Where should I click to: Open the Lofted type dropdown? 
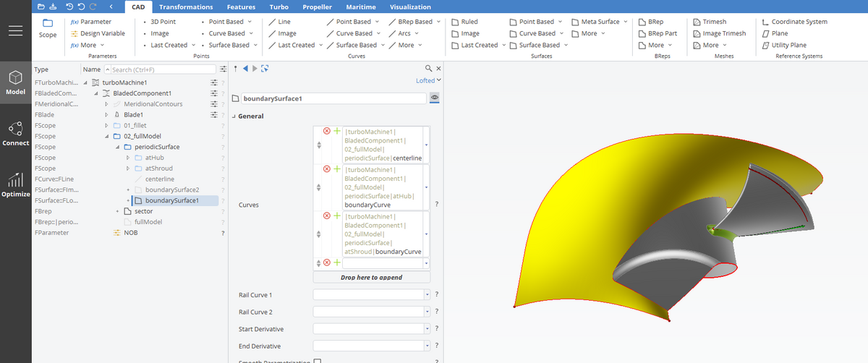point(428,80)
